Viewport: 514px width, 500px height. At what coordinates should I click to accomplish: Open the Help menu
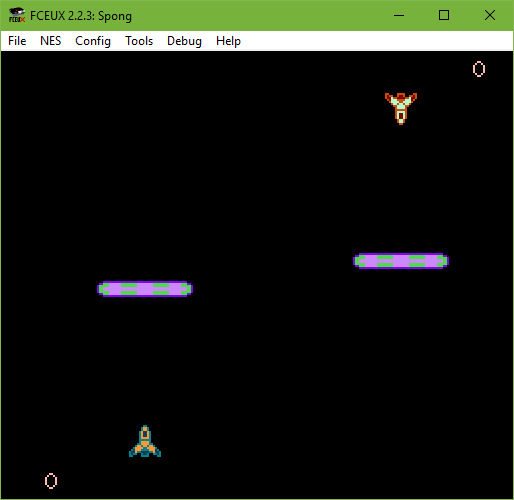(x=228, y=41)
